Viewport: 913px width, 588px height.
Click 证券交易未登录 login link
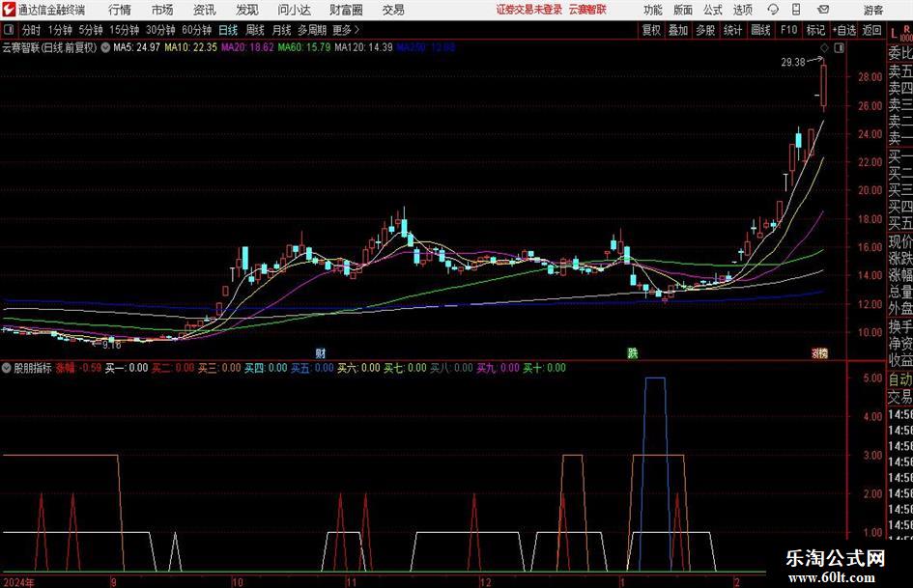(x=529, y=10)
